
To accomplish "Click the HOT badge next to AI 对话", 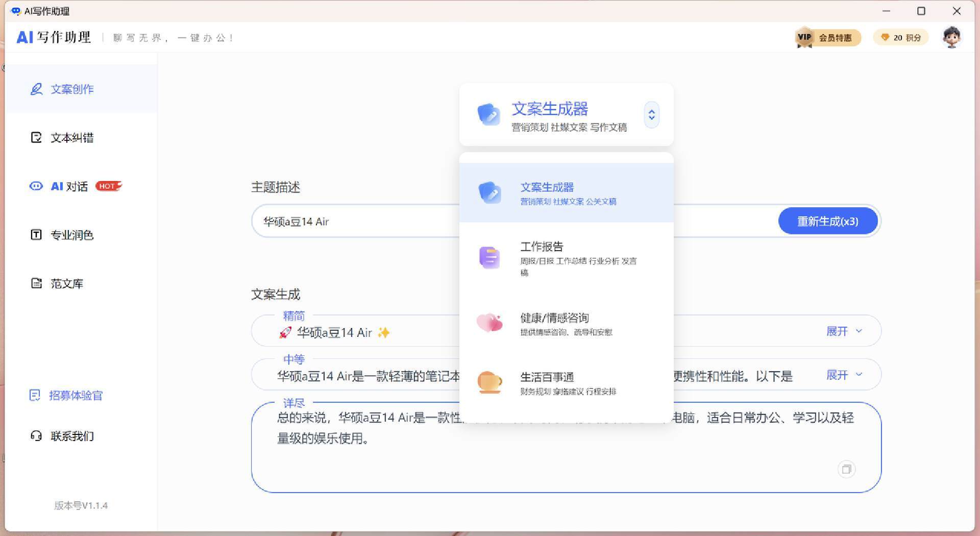I will pos(109,186).
